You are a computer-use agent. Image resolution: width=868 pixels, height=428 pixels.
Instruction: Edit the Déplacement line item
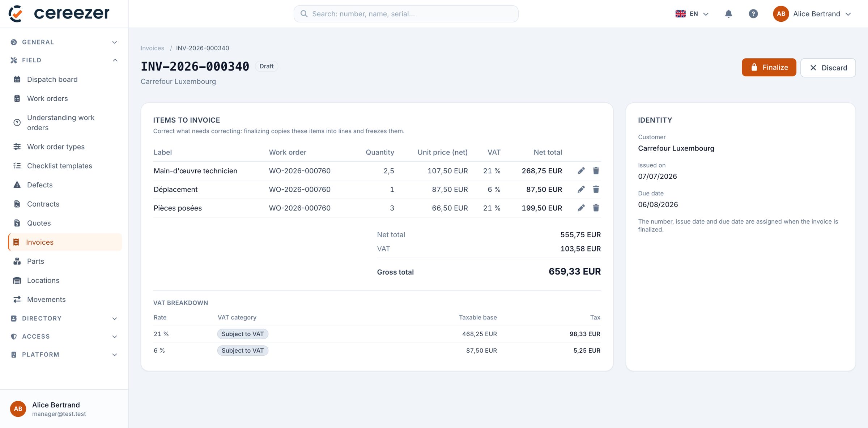[581, 189]
